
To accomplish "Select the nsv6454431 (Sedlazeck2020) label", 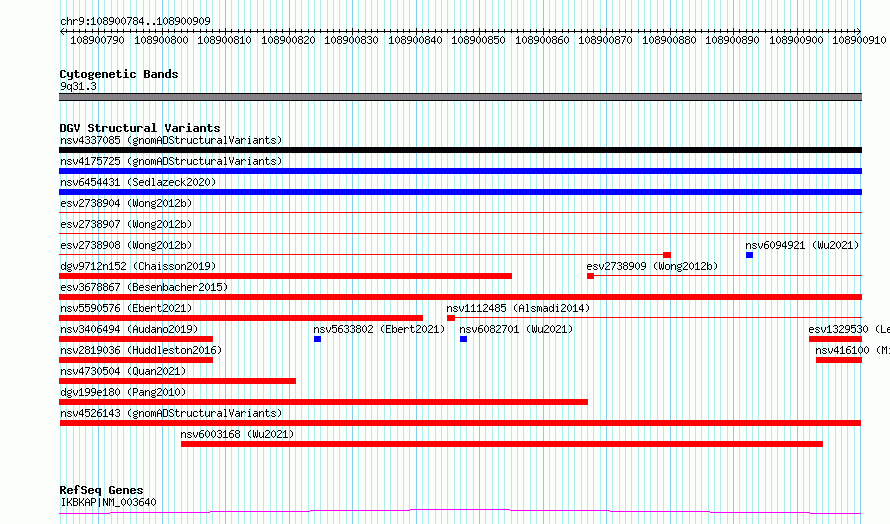I will tap(138, 182).
